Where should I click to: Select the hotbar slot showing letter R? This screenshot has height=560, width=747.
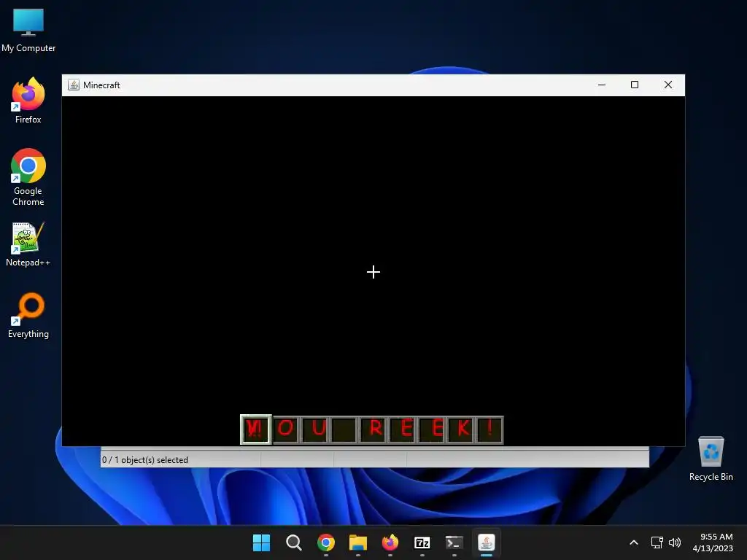pos(373,430)
